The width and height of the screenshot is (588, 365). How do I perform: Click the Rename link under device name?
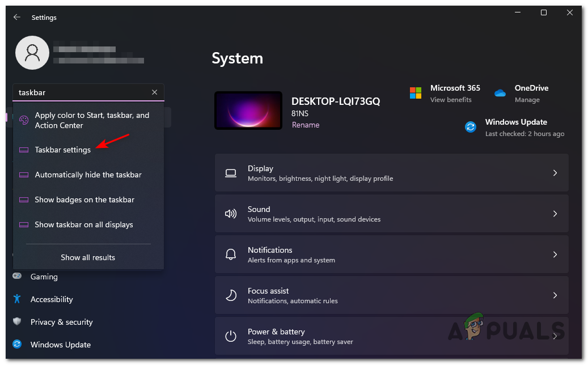[x=306, y=125]
